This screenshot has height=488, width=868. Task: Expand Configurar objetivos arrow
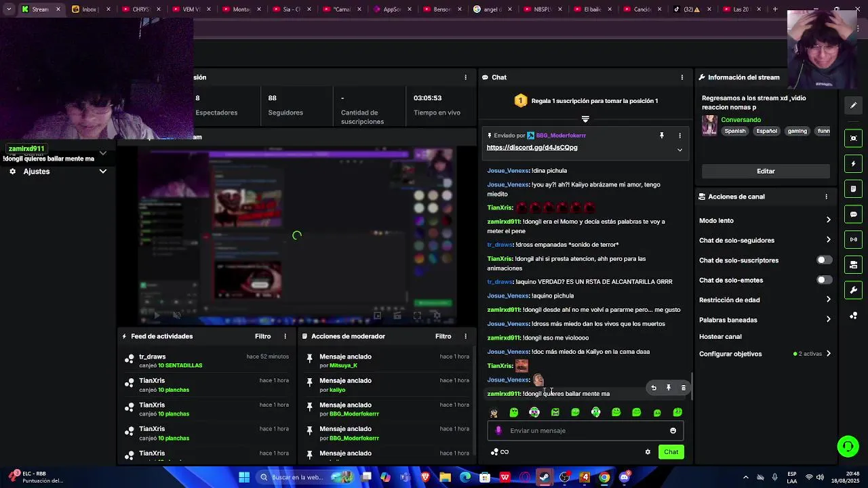click(828, 354)
